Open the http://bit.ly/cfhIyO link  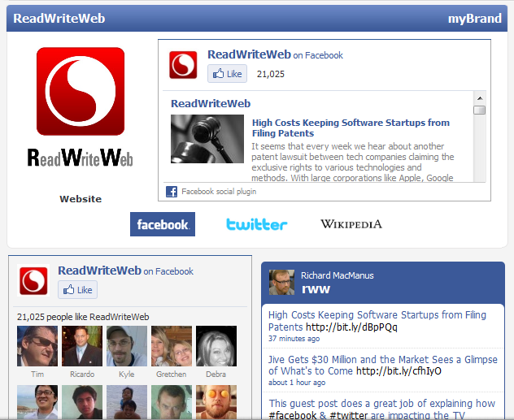(x=399, y=371)
